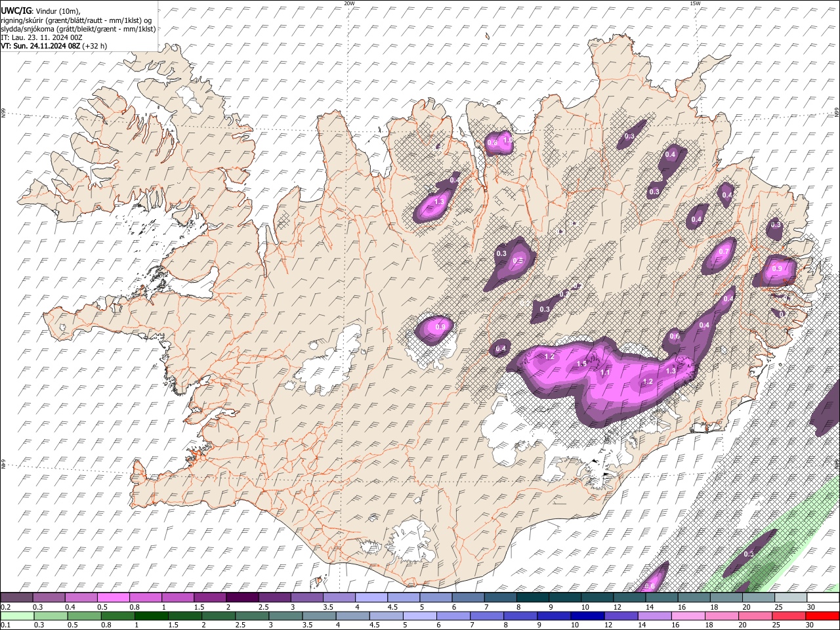Click the 1.5 value in the large snow band
This screenshot has height=630, width=840.
click(581, 364)
